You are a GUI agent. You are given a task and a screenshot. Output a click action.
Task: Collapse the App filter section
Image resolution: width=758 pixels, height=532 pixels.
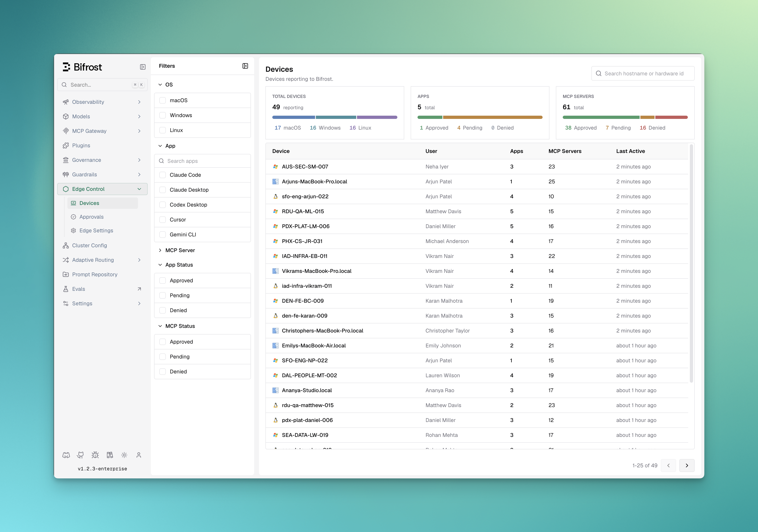(160, 146)
